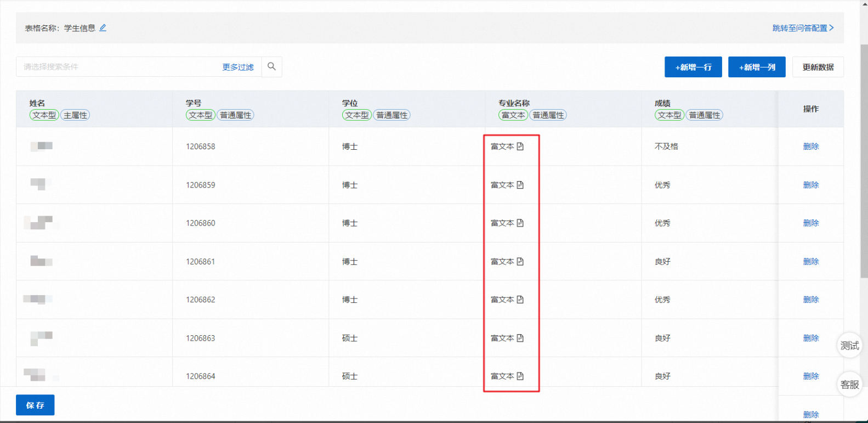Click 富文本 text in row 1206862
The height and width of the screenshot is (423, 868).
(502, 300)
